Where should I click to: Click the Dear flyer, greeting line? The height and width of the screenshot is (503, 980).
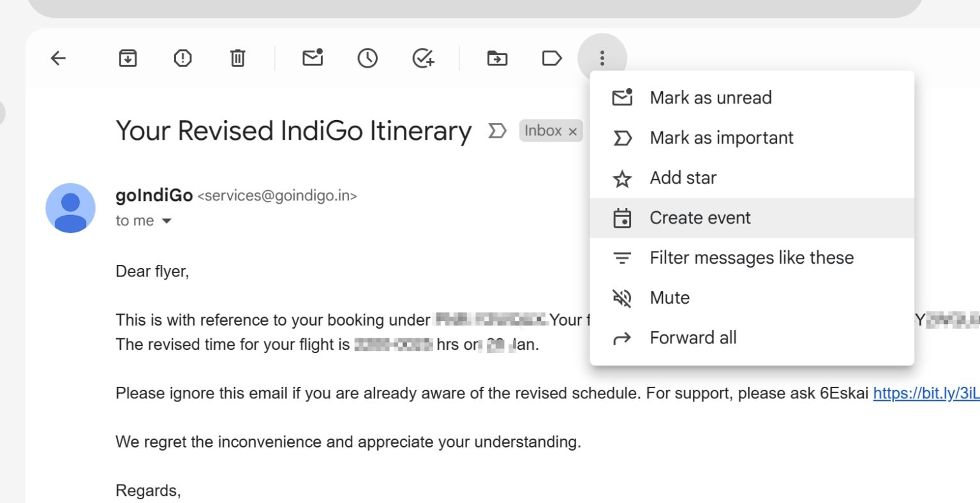coord(152,271)
